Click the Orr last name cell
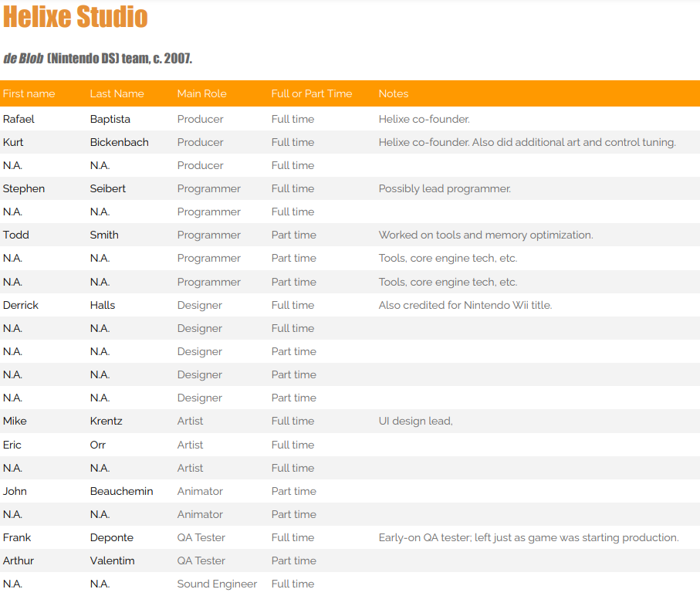This screenshot has height=596, width=700. [98, 445]
